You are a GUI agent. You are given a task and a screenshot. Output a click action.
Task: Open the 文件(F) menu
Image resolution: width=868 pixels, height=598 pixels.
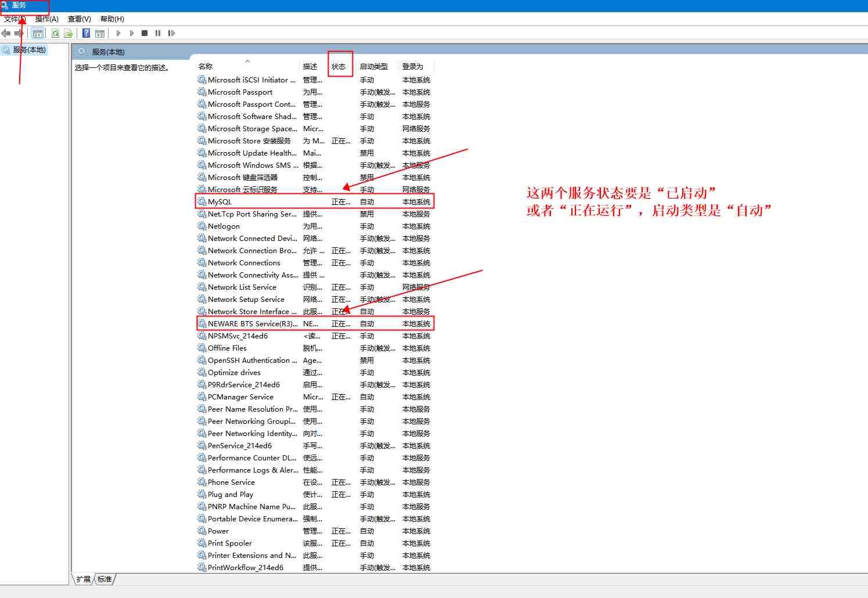coord(15,19)
